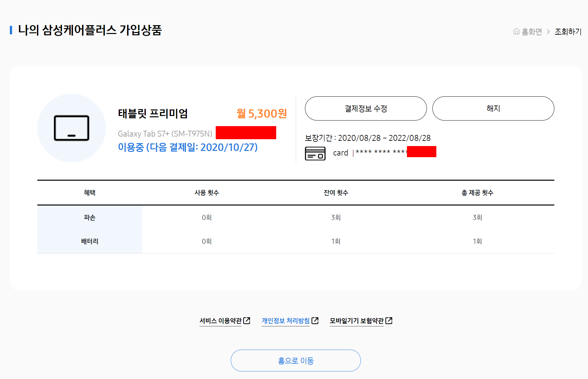588x379 pixels.
Task: Click the tablet device icon
Action: 72,128
